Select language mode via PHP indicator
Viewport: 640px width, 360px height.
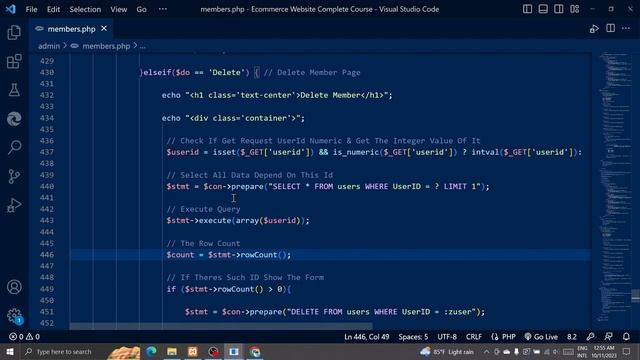coord(503,337)
